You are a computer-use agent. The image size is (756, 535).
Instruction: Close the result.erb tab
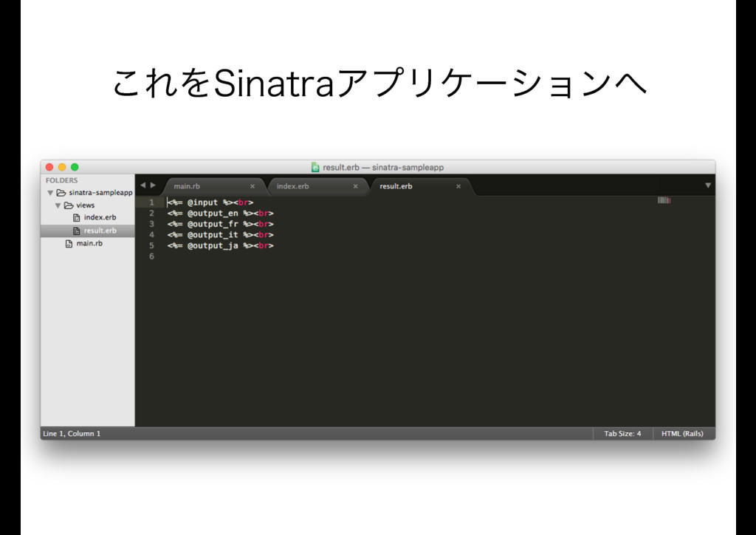coord(458,186)
